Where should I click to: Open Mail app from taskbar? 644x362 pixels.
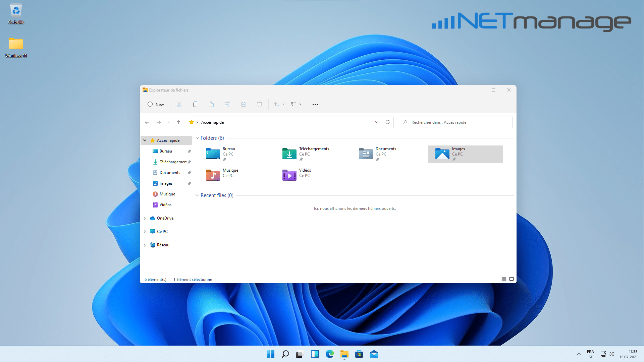(x=374, y=354)
